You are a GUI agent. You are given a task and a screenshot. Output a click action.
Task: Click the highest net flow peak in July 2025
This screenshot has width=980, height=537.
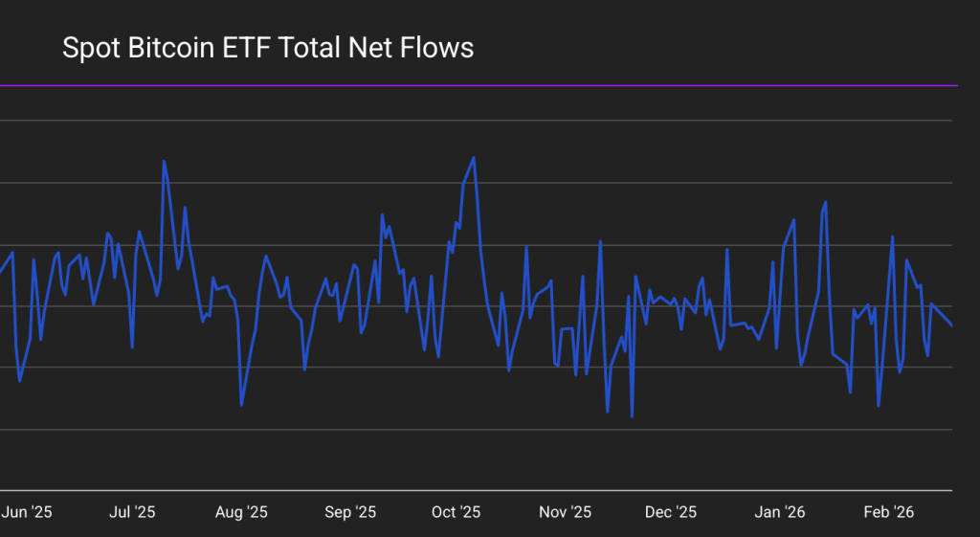164,161
